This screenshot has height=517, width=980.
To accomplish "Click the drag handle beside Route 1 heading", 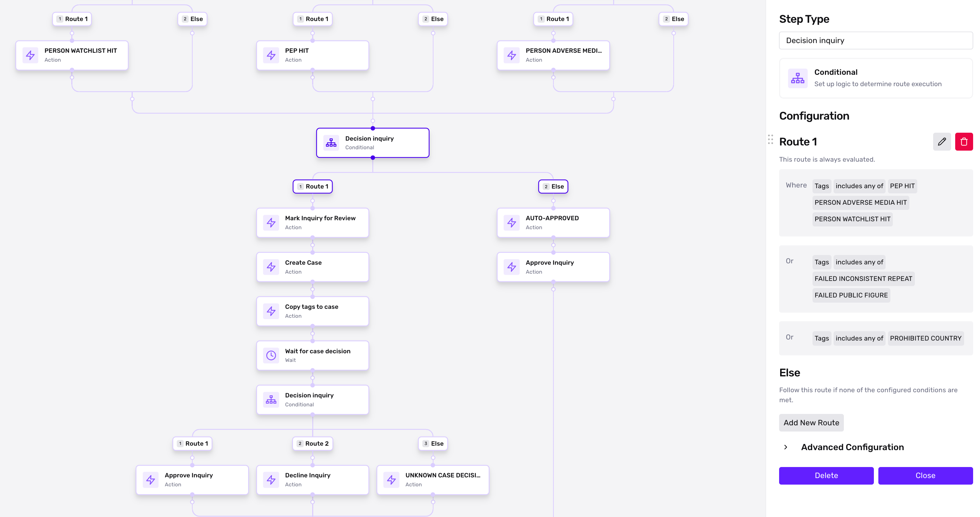I will pos(770,139).
